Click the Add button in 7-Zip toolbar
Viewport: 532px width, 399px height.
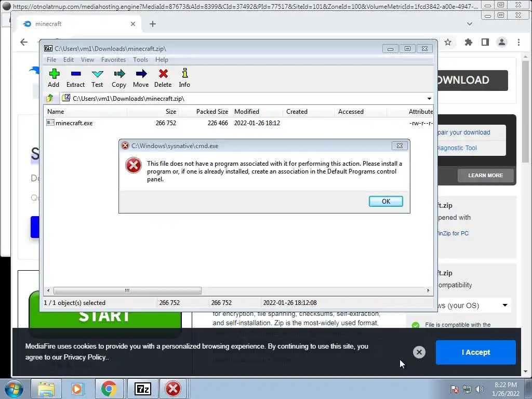54,78
